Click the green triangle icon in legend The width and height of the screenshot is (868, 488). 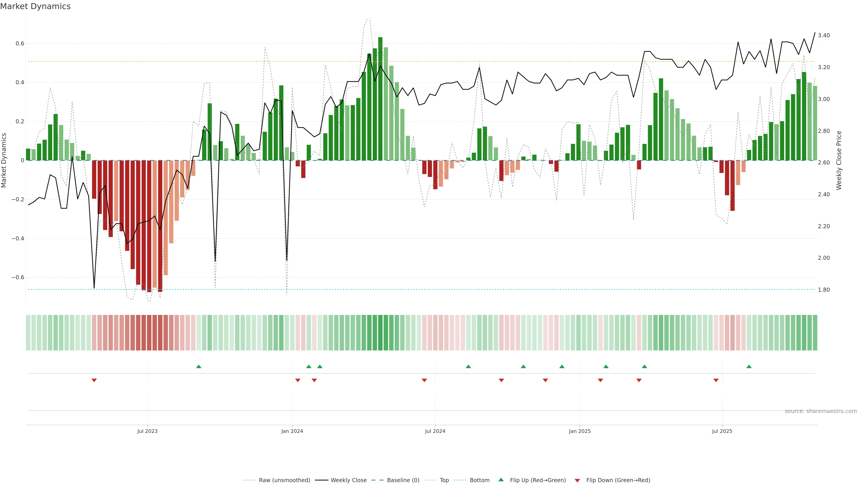[x=501, y=480]
